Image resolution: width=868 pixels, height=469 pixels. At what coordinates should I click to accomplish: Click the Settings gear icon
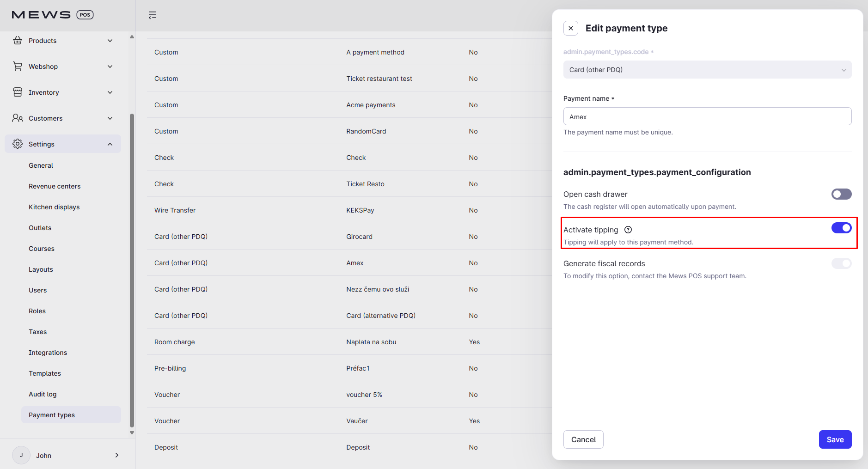[17, 144]
